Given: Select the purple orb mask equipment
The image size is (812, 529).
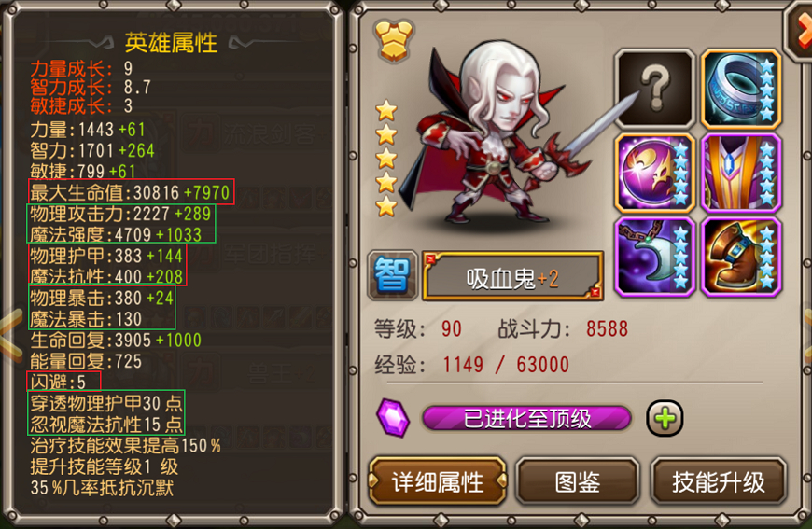Looking at the screenshot, I should pyautogui.click(x=655, y=174).
